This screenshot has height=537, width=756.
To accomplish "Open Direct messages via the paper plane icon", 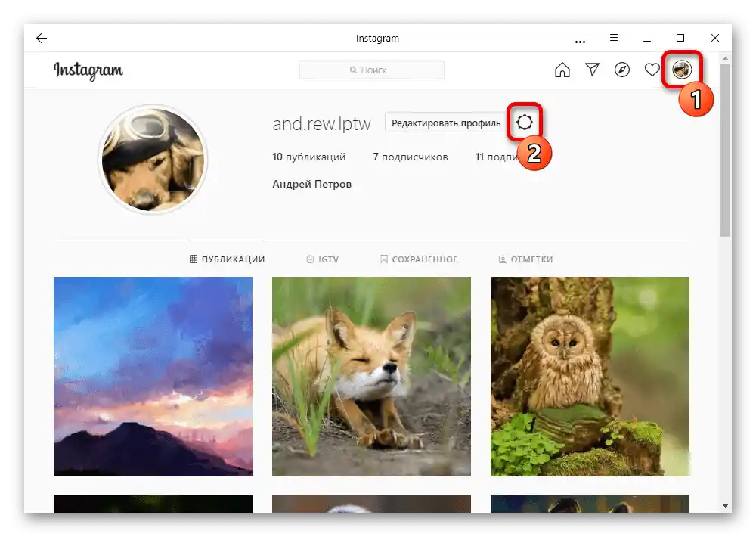I will pos(593,70).
